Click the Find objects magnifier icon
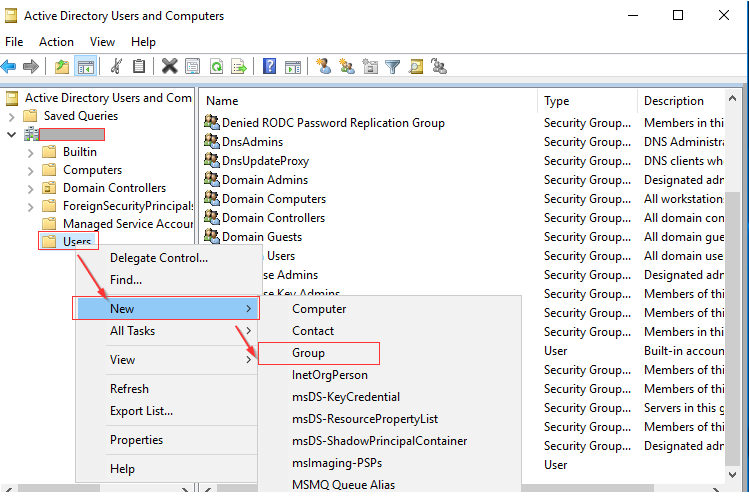 [416, 66]
